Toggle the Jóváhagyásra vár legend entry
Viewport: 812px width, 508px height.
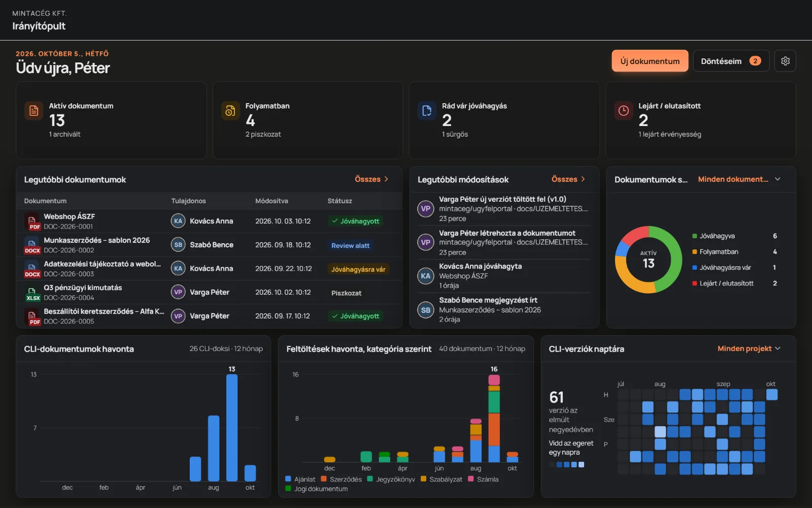[x=734, y=267]
